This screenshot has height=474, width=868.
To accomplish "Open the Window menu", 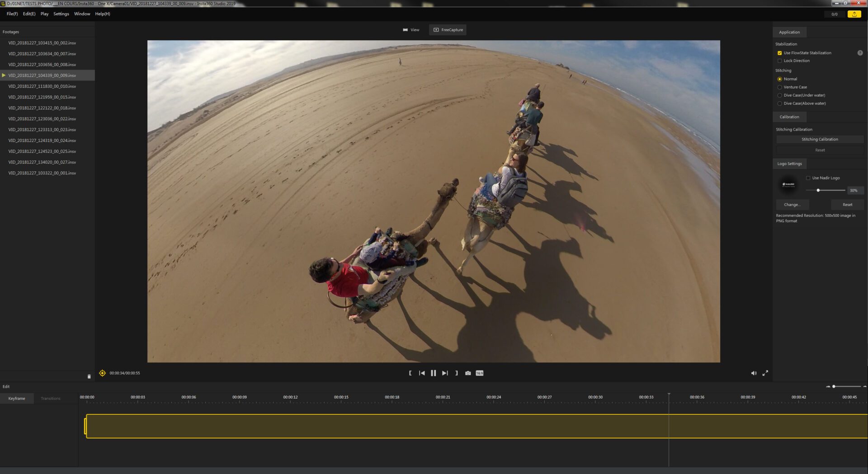I will point(82,14).
